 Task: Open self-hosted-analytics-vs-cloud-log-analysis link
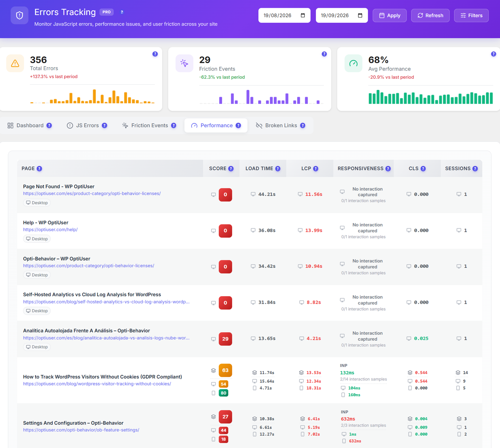[106, 302]
